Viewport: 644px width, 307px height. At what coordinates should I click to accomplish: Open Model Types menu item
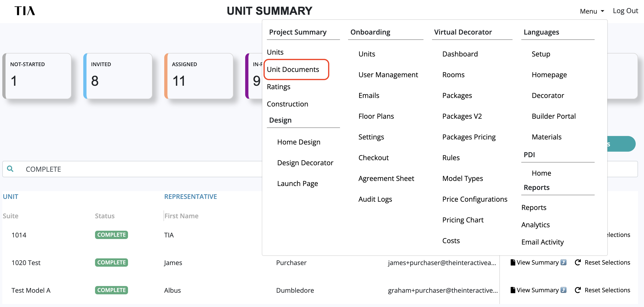[462, 178]
